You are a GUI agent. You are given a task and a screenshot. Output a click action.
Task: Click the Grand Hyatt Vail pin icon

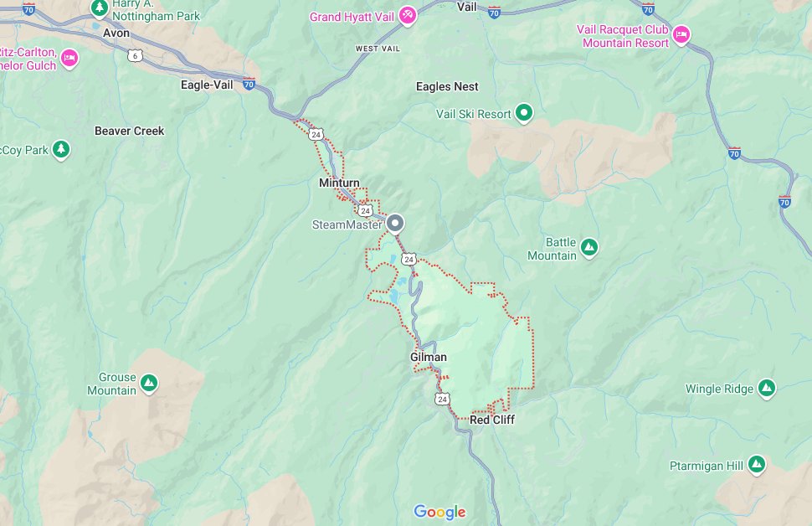[408, 15]
